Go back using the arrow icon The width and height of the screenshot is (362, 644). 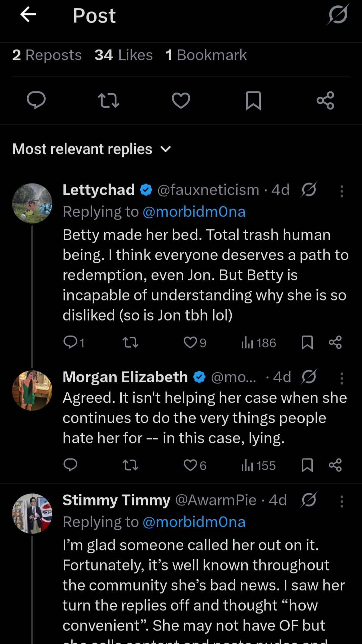pos(28,15)
